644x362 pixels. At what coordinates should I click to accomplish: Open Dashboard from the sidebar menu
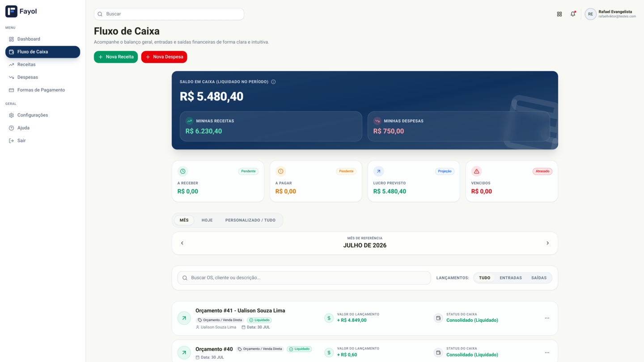[x=42, y=39]
